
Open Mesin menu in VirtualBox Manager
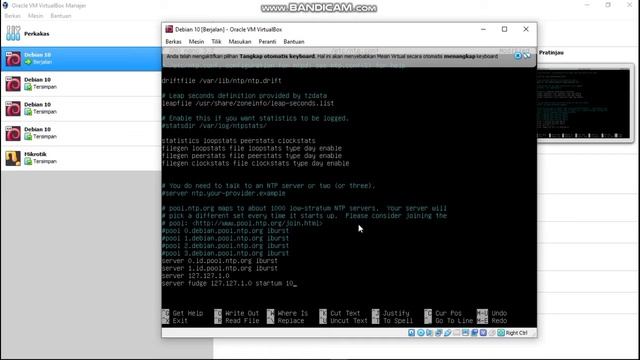[x=36, y=16]
